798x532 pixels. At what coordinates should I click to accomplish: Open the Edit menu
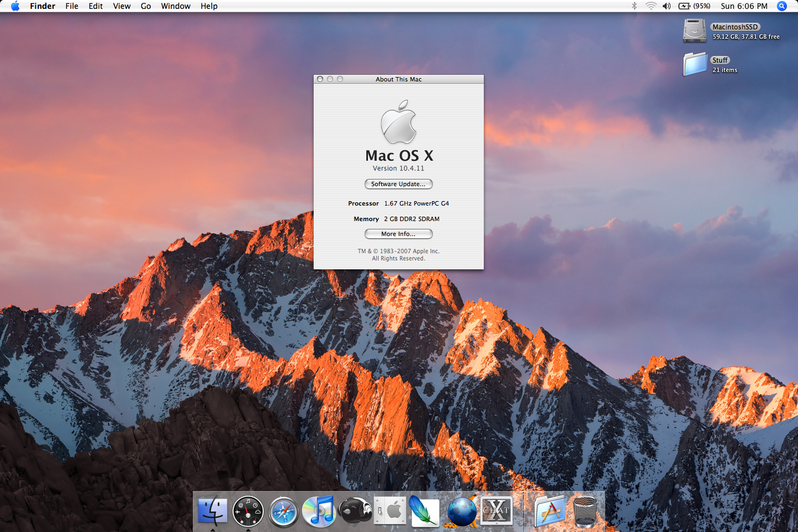(x=96, y=6)
